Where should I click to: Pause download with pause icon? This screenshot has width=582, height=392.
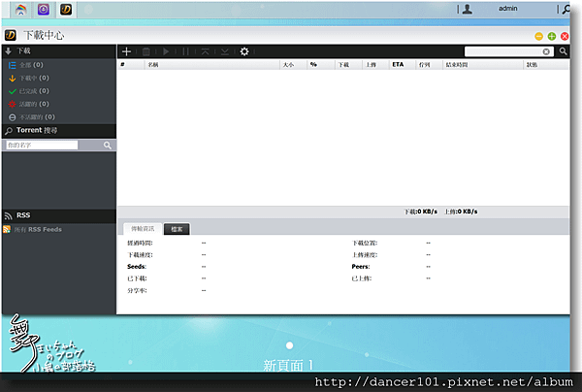click(185, 51)
